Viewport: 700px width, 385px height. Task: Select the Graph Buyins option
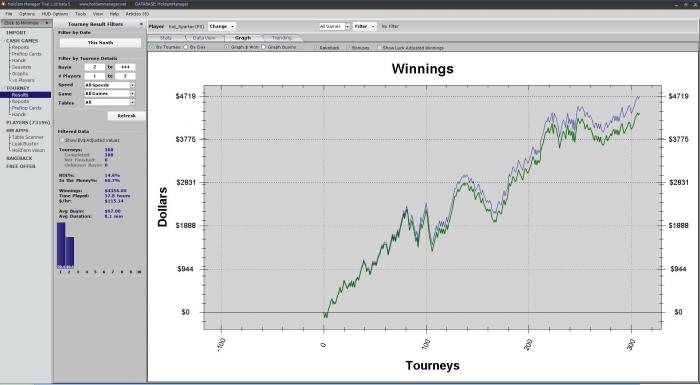tap(263, 47)
